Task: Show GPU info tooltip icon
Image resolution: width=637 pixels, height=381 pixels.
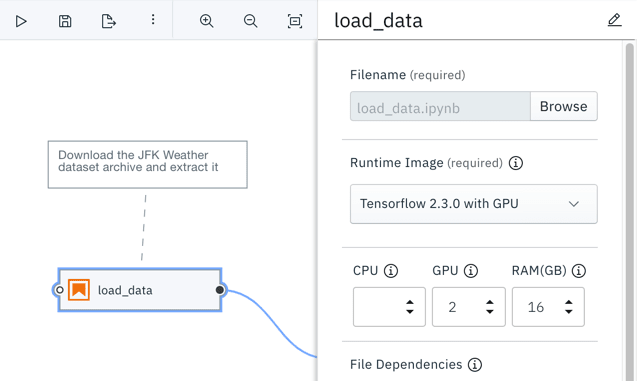Action: (471, 271)
